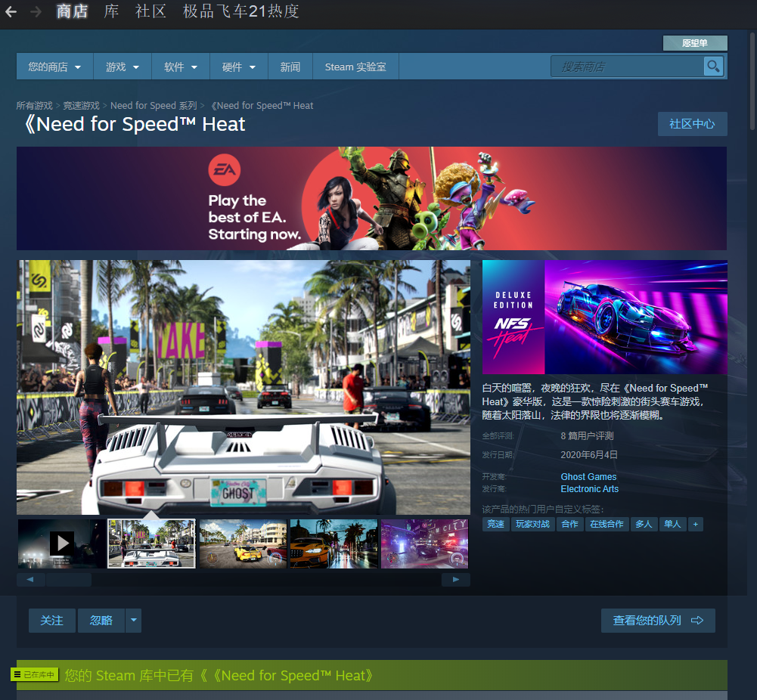Open the 新闻 menu item
The width and height of the screenshot is (757, 700).
(x=290, y=67)
